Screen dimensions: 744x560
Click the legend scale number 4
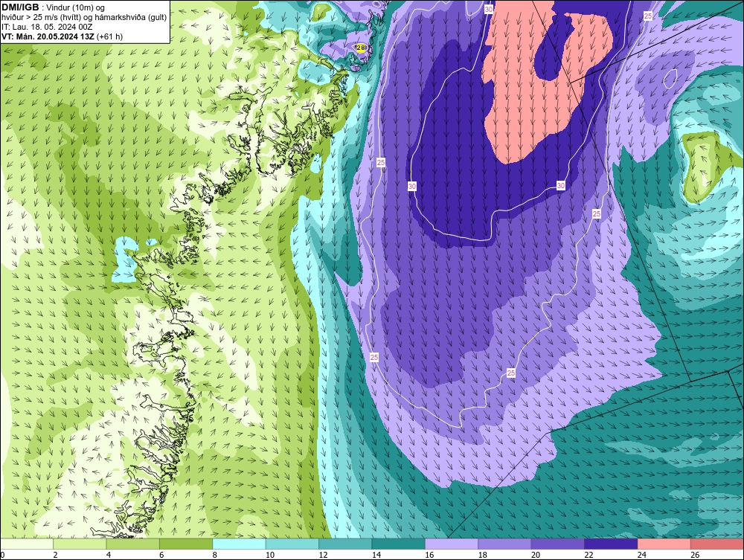coord(109,555)
